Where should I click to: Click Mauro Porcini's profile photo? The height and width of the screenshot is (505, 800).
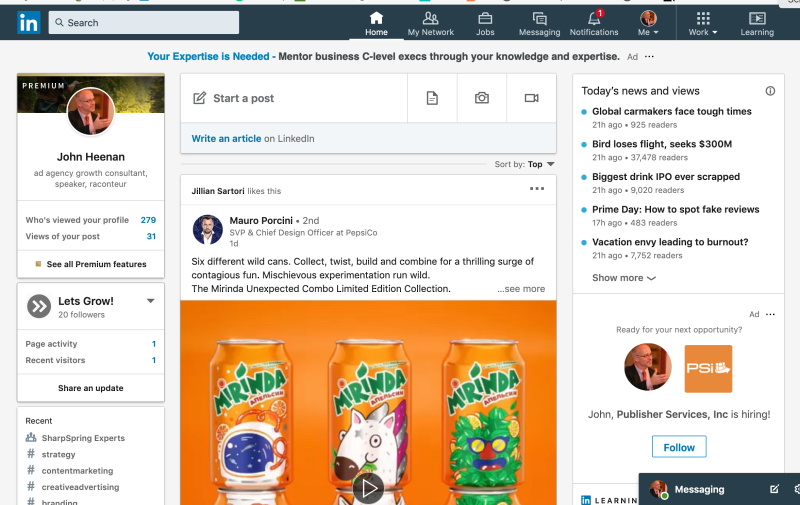pyautogui.click(x=208, y=230)
